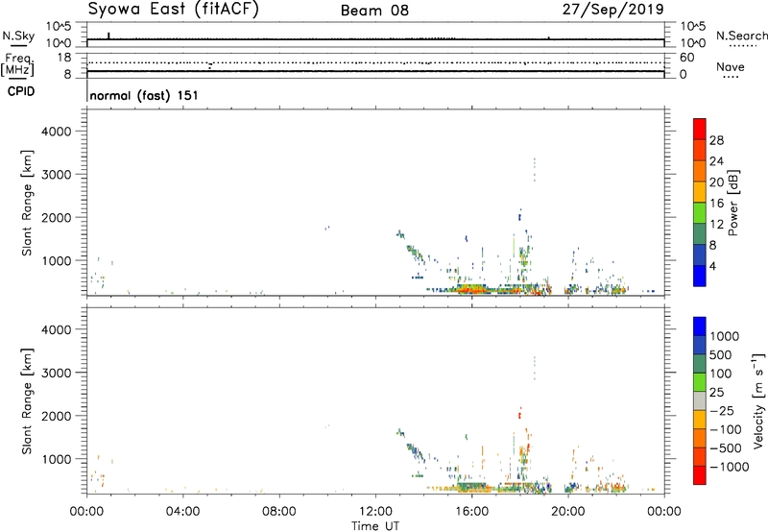
Task: Click the '60' Nave axis tick
Action: point(686,58)
